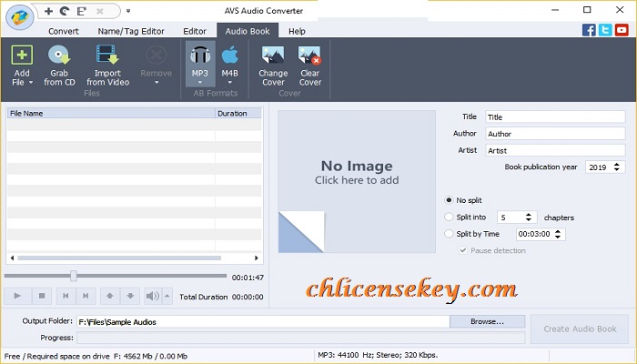Open the Name/Tag Editor tab

click(131, 31)
